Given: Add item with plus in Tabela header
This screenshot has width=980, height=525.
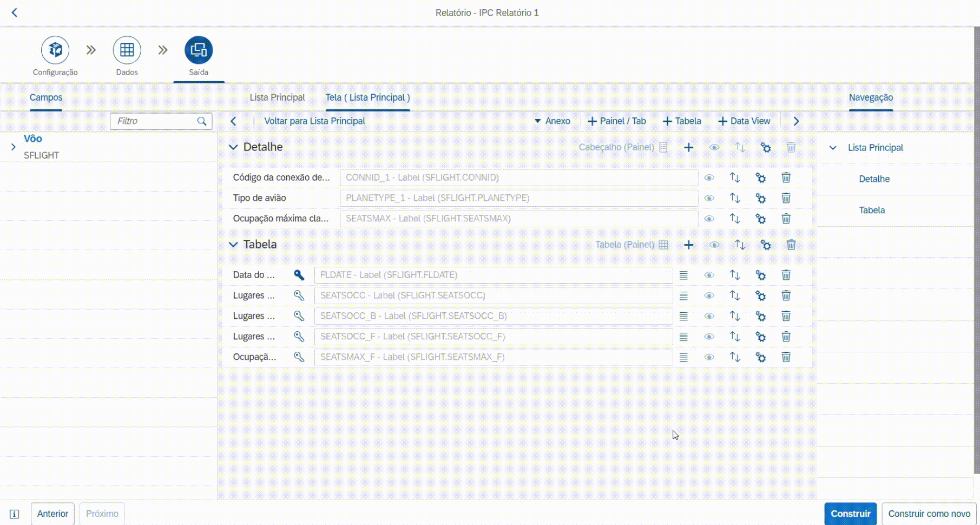Looking at the screenshot, I should coord(688,245).
